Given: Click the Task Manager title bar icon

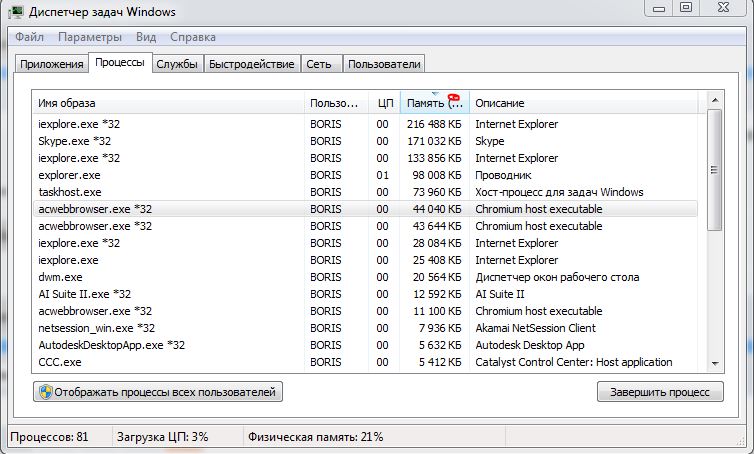Looking at the screenshot, I should point(15,12).
